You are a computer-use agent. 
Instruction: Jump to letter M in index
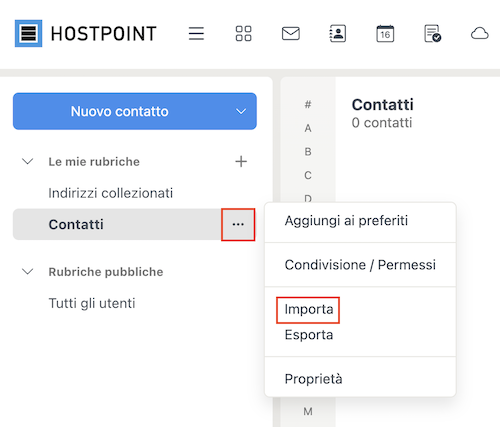[308, 412]
